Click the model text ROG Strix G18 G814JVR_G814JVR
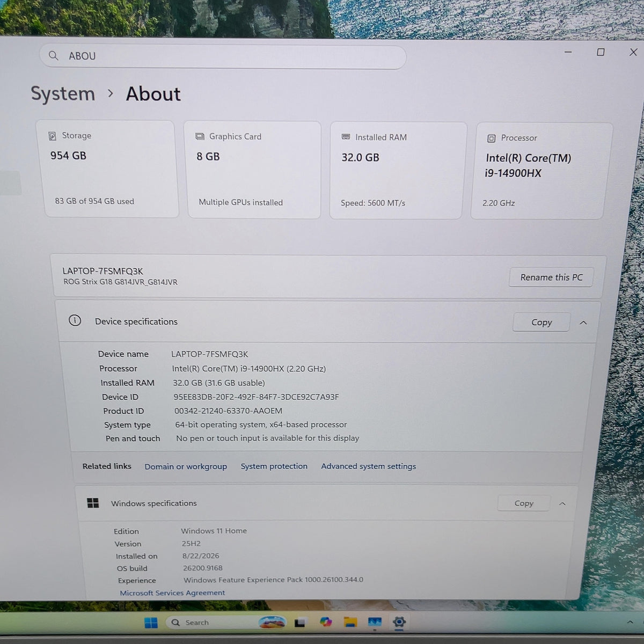This screenshot has height=644, width=644. (120, 282)
